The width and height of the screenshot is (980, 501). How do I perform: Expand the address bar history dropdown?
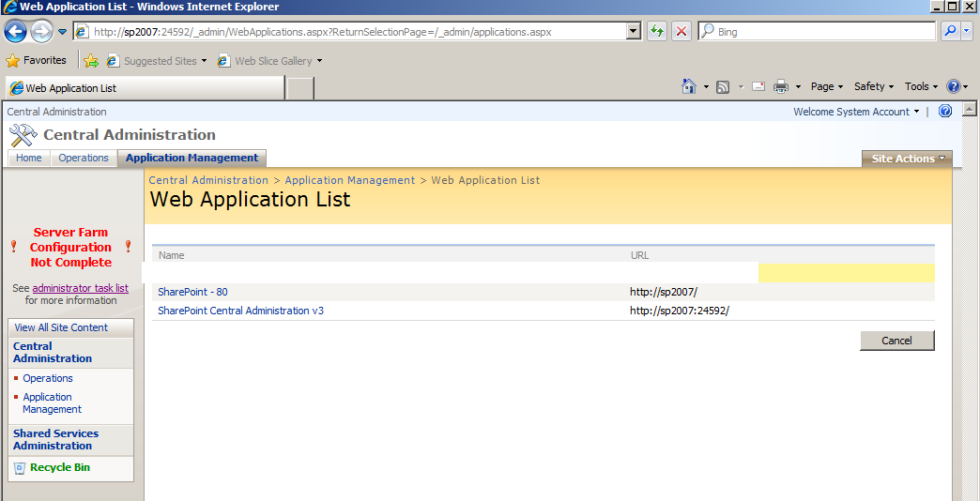[634, 31]
